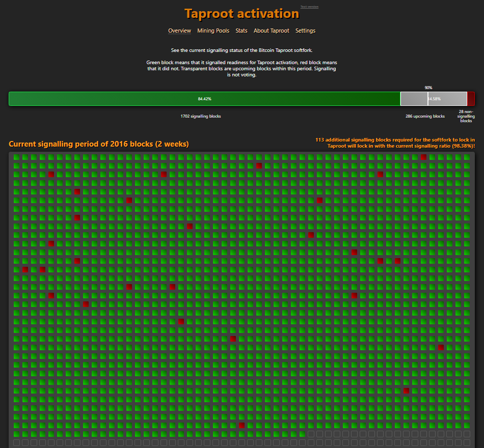484x448 pixels.
Task: Click the green 84.42% signalling progress segment
Action: [204, 99]
